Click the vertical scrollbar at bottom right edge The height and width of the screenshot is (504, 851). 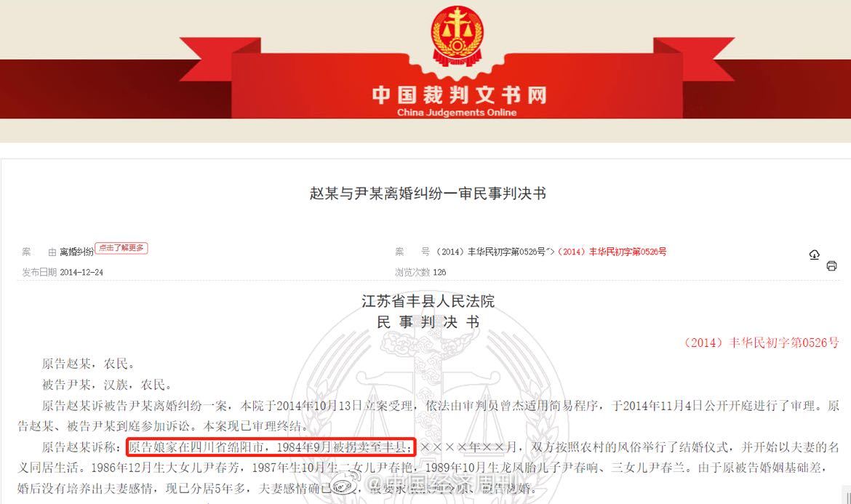coord(848,495)
